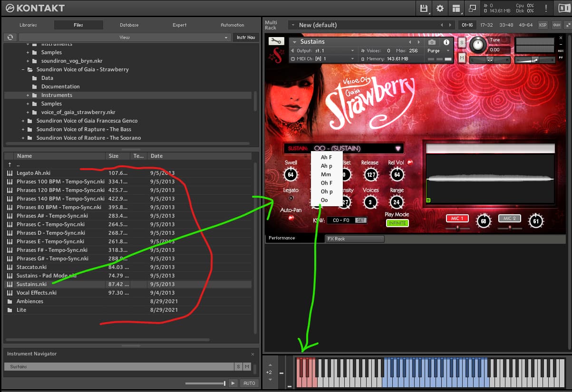Open the View dropdown

[x=125, y=37]
